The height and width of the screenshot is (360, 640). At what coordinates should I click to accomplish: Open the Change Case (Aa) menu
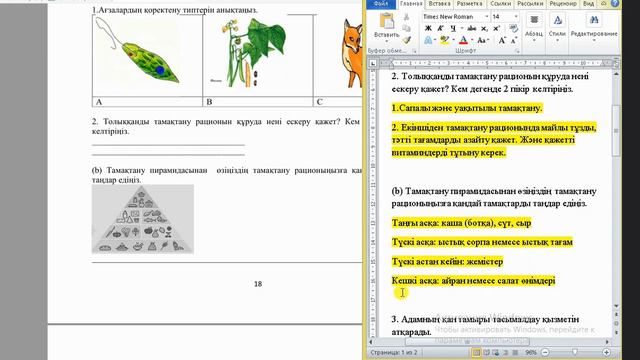(482, 40)
